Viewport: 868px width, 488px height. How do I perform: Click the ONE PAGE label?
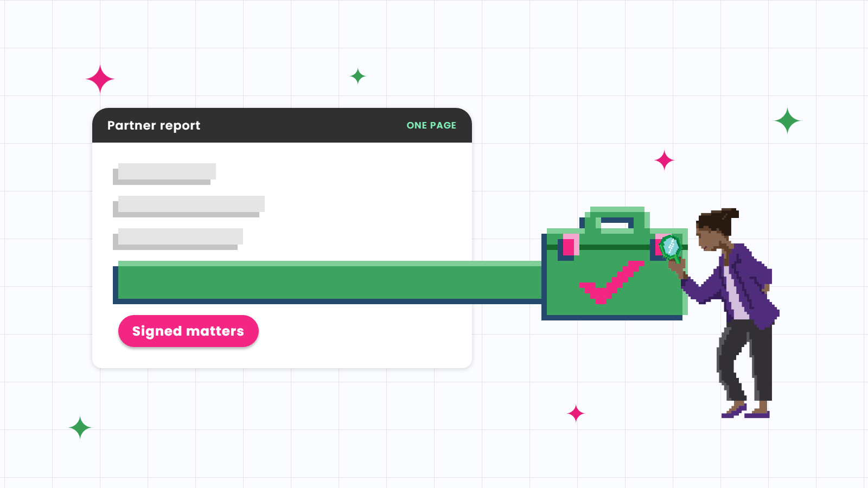click(431, 125)
